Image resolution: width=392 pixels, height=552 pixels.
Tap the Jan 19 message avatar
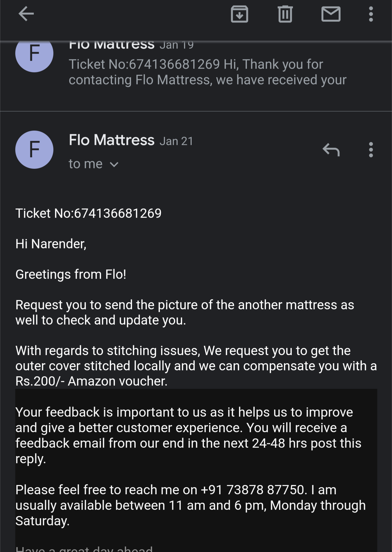click(x=34, y=54)
